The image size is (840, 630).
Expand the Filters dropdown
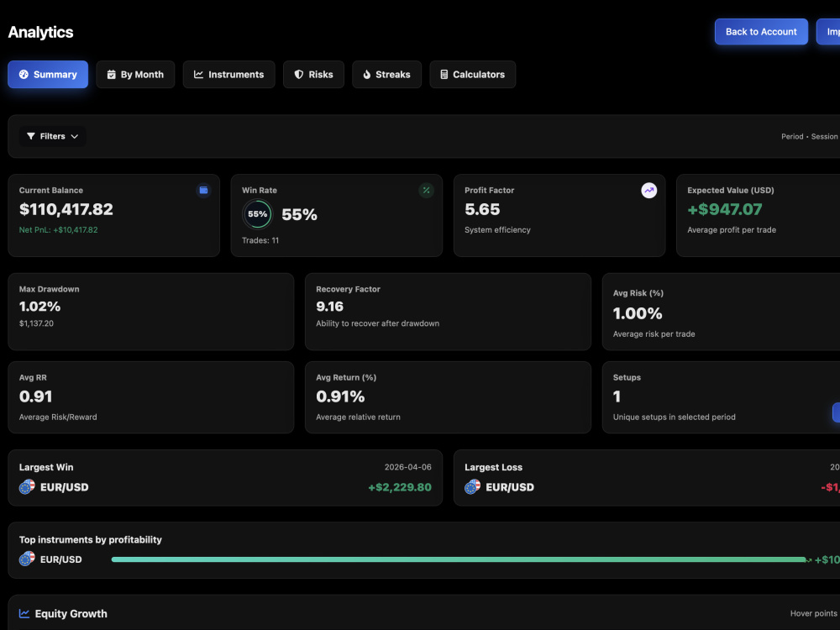(x=52, y=136)
